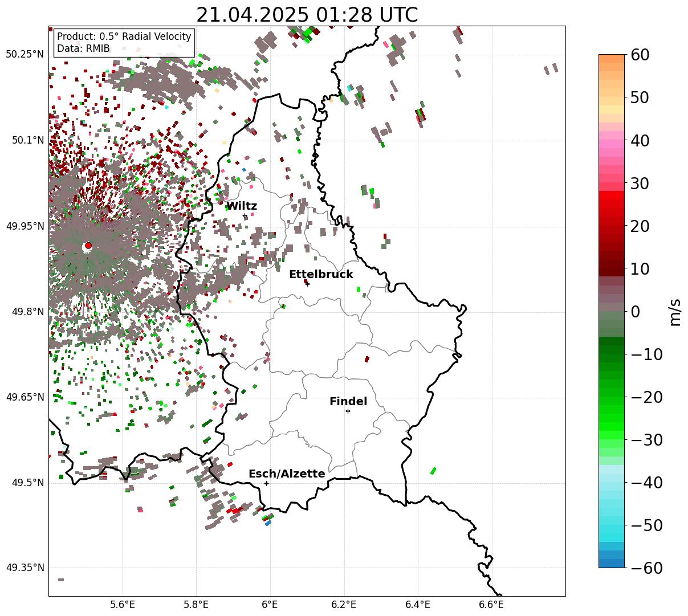
Task: Click the −20 tick label on colorbar
Action: coord(646,397)
